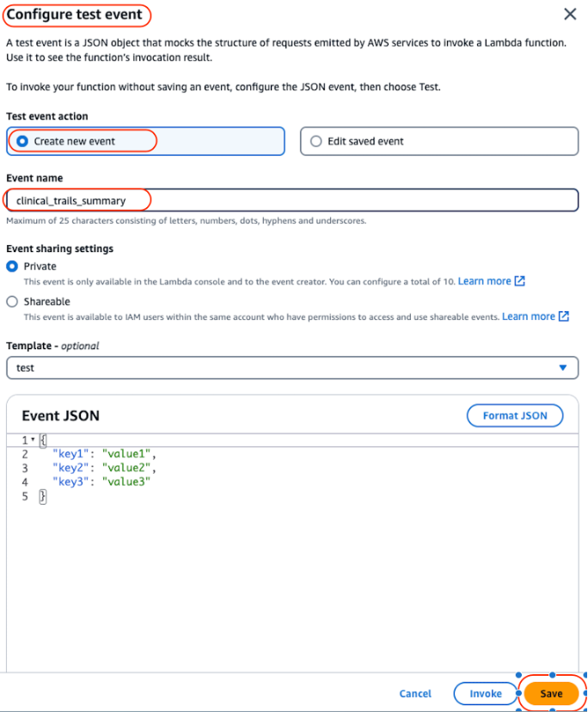Viewport: 588px width, 712px height.
Task: Collapse the JSON object on line 1
Action: click(x=31, y=438)
